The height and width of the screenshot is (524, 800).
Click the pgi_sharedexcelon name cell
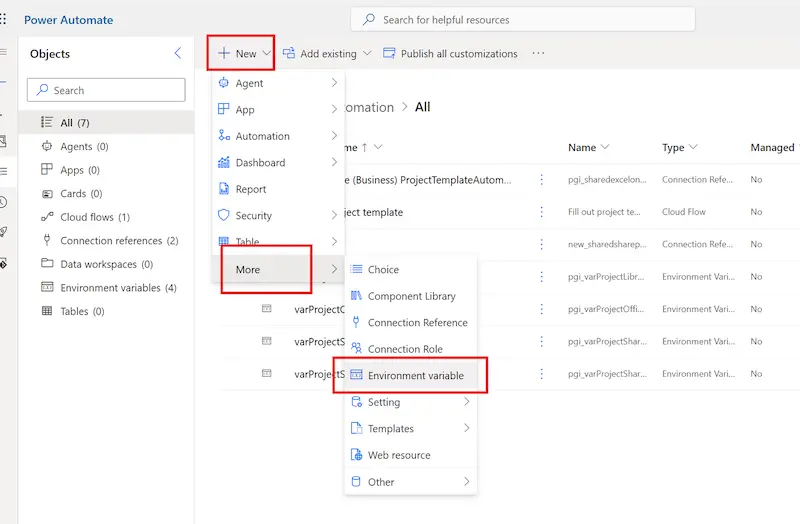[x=607, y=180]
